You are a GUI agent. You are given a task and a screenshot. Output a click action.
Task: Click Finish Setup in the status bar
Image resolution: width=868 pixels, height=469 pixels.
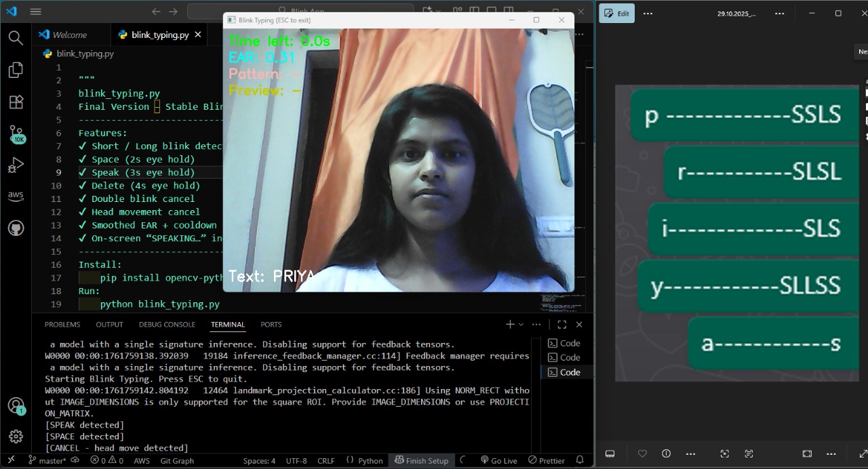pyautogui.click(x=422, y=460)
